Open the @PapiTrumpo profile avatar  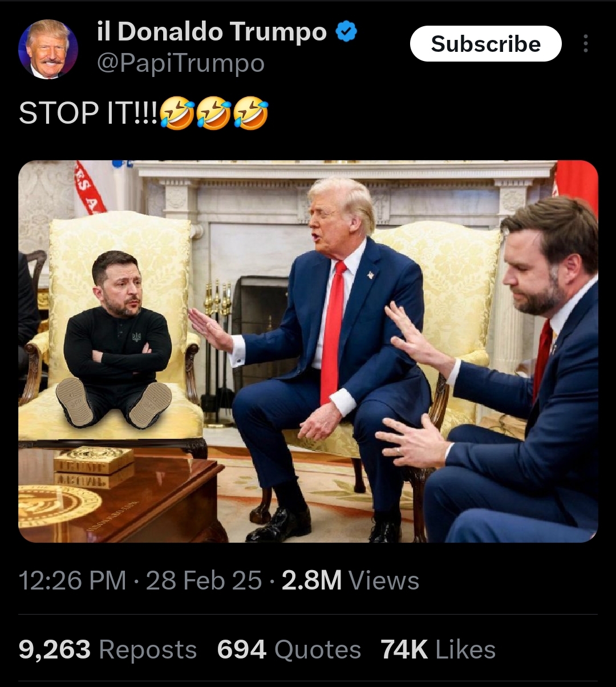(x=48, y=49)
